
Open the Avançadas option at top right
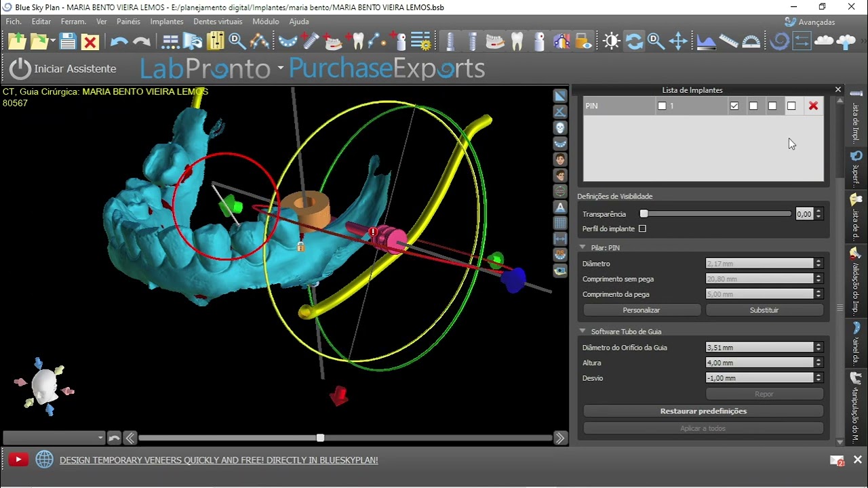click(810, 22)
